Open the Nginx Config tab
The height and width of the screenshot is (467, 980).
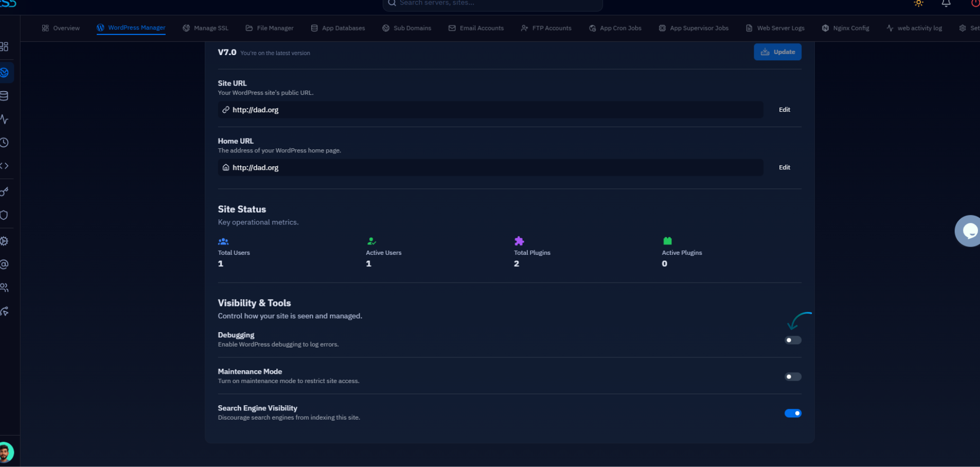point(845,28)
